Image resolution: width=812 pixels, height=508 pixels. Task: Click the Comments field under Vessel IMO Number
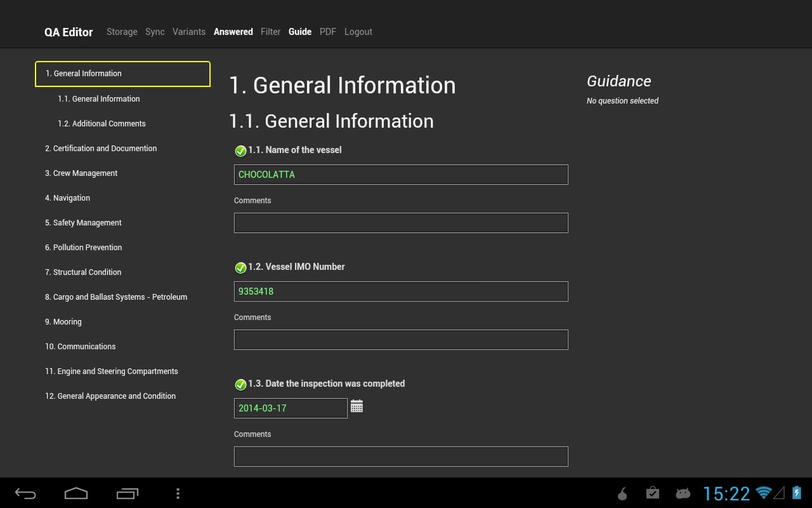coord(401,340)
